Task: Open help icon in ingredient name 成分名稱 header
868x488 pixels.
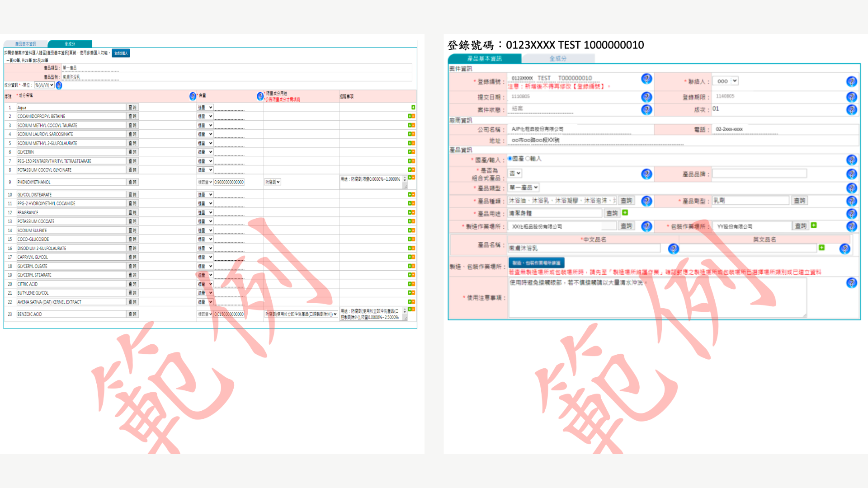Action: (x=193, y=96)
